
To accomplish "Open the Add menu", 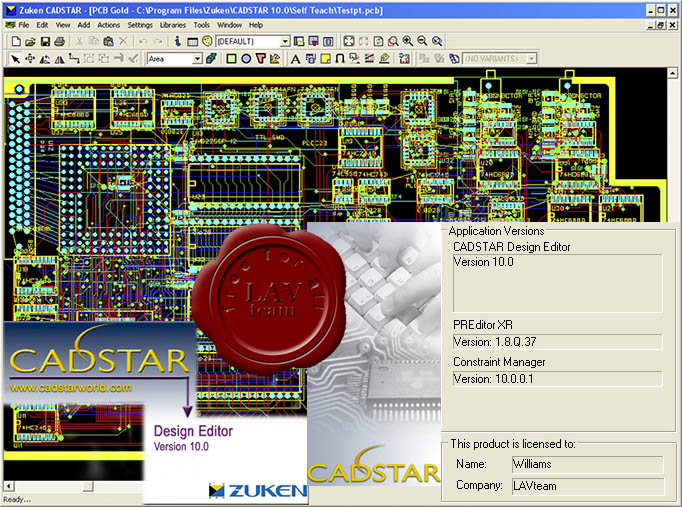I will point(84,25).
